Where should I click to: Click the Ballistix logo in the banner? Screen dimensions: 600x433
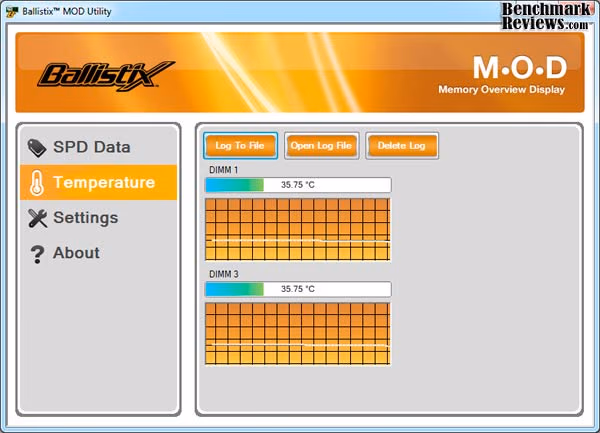106,75
